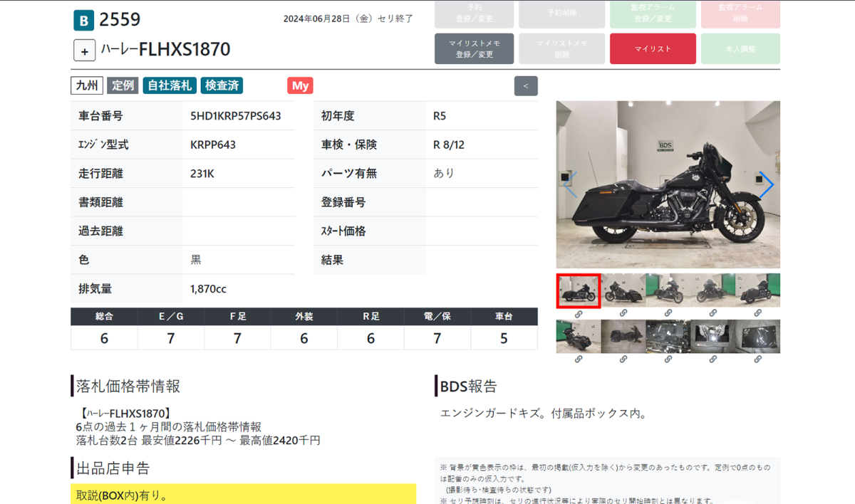Click the ハーレーFLHXS1870 model title
The height and width of the screenshot is (504, 855).
[x=165, y=50]
